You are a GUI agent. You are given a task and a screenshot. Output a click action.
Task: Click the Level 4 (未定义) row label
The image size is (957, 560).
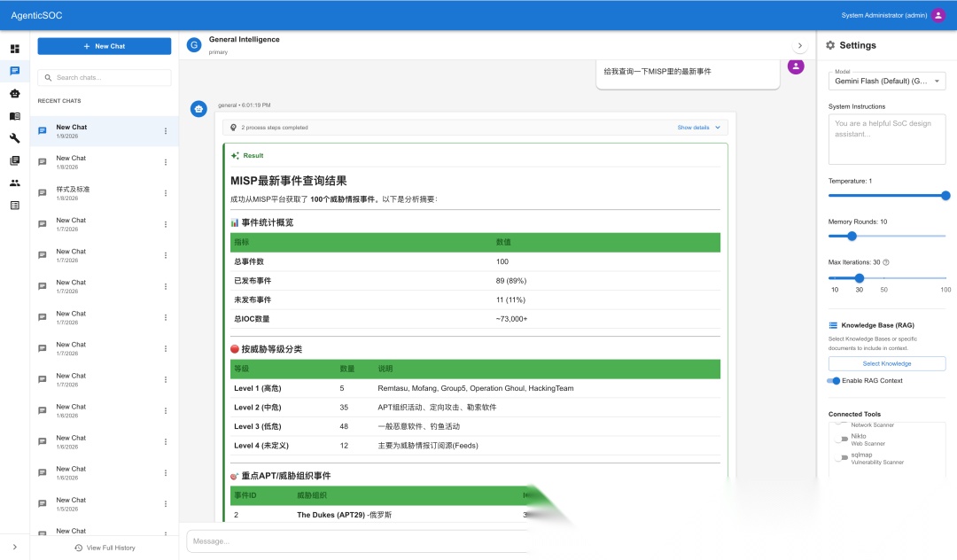[x=261, y=446]
